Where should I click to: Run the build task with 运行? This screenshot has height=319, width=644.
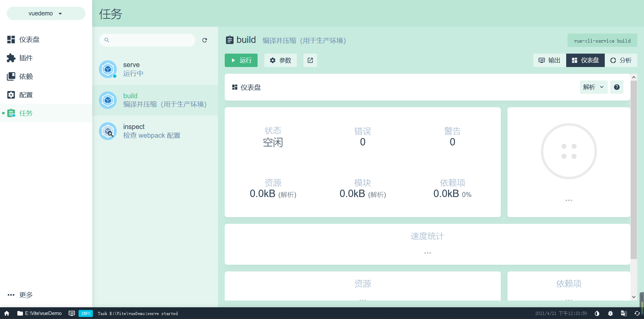tap(241, 60)
